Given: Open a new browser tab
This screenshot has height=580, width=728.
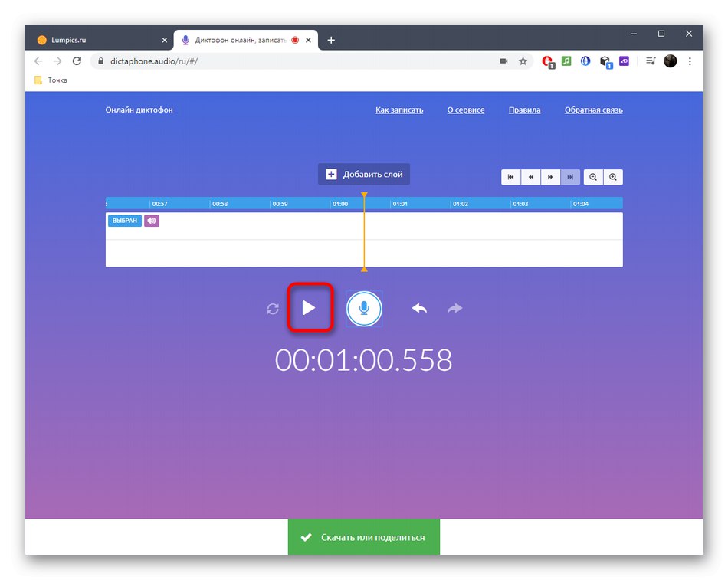Looking at the screenshot, I should 331,41.
